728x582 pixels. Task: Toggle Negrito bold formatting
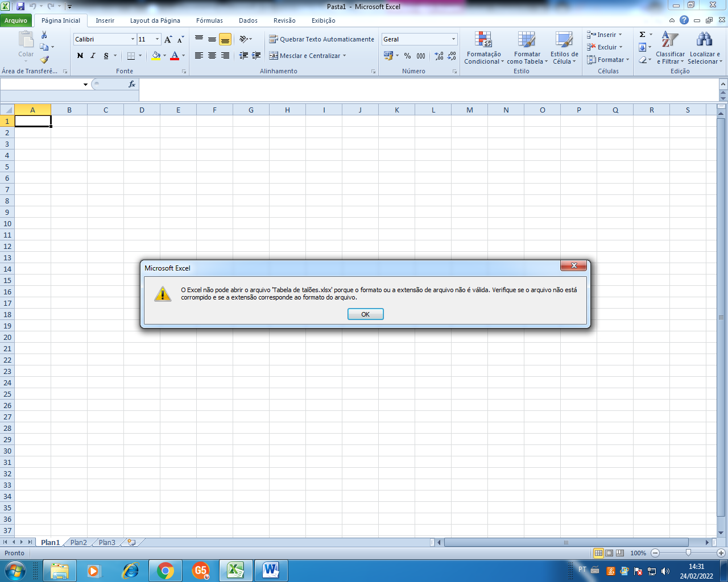[80, 56]
